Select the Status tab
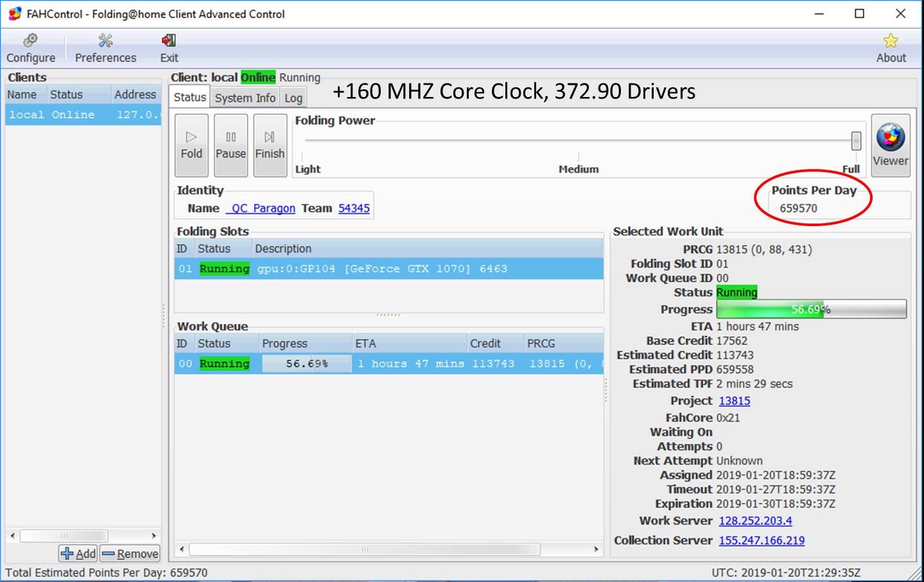 tap(190, 97)
